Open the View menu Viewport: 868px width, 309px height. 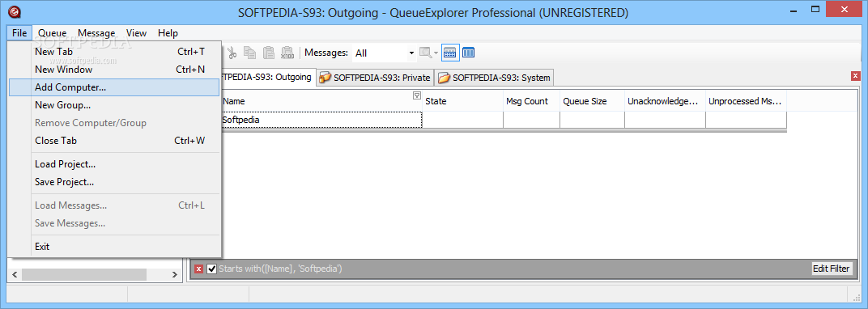136,33
